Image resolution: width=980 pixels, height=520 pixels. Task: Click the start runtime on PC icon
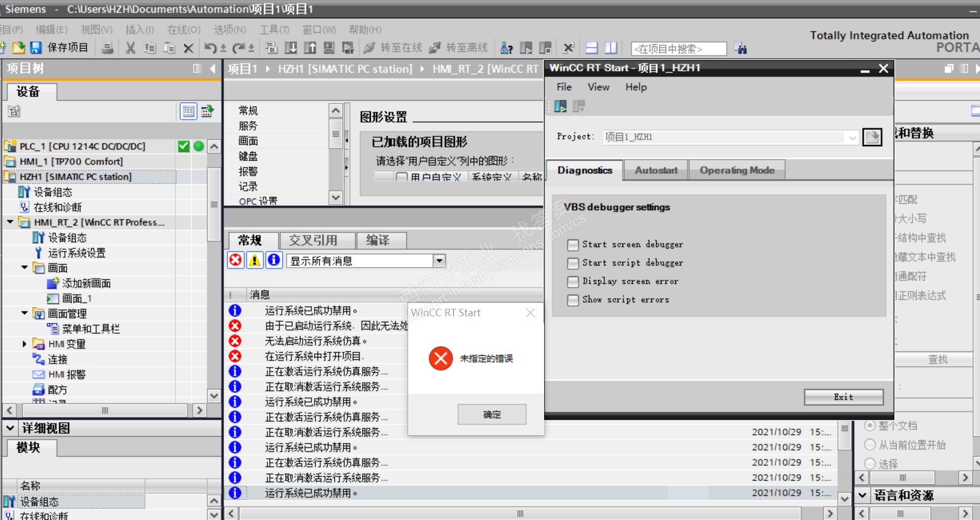348,48
